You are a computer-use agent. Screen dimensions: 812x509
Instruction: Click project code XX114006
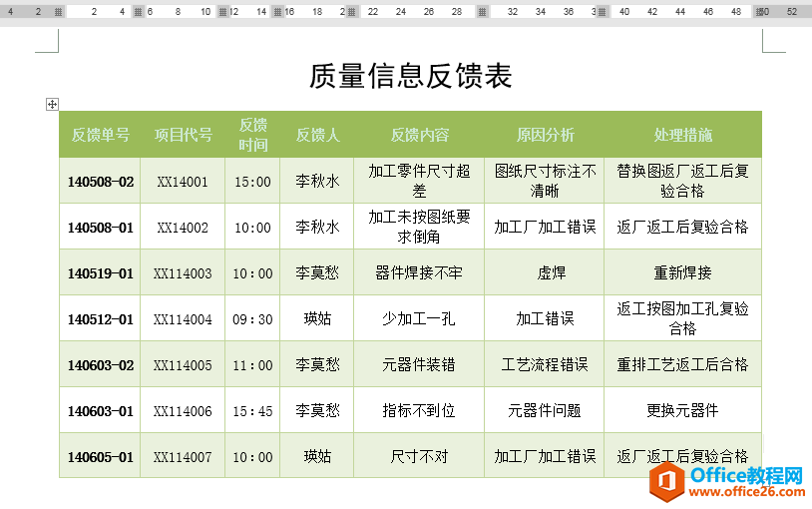click(x=183, y=411)
